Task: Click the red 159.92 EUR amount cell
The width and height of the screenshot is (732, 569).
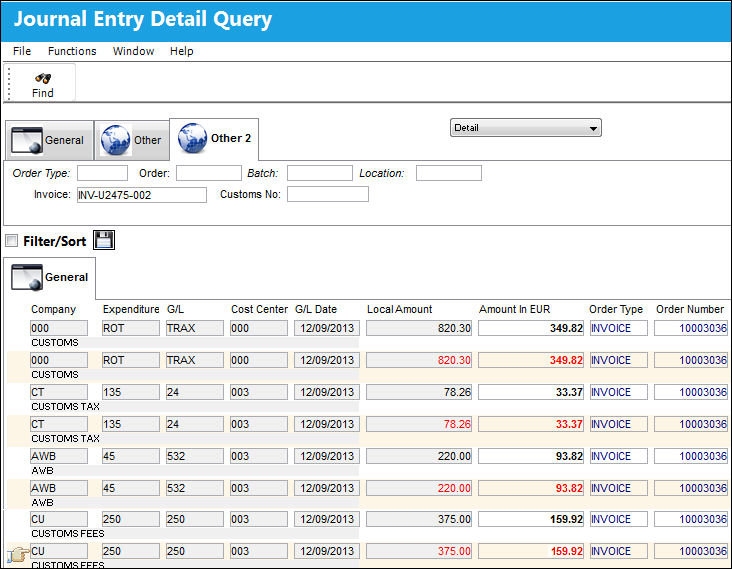Action: point(531,551)
